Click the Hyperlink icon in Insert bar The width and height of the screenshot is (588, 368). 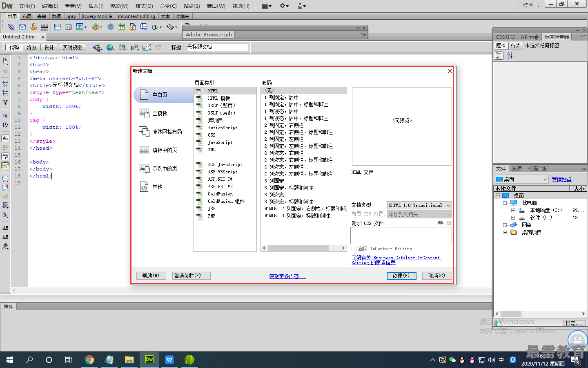11,27
